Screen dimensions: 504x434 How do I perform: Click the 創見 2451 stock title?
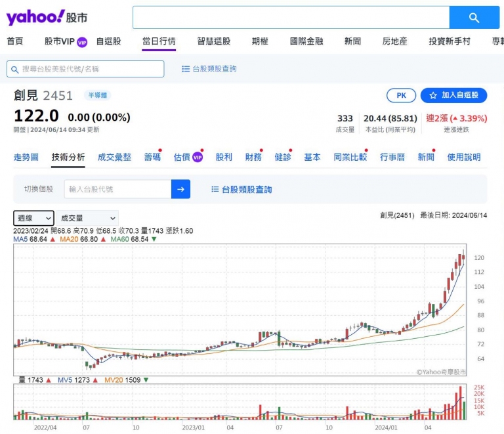pyautogui.click(x=43, y=95)
